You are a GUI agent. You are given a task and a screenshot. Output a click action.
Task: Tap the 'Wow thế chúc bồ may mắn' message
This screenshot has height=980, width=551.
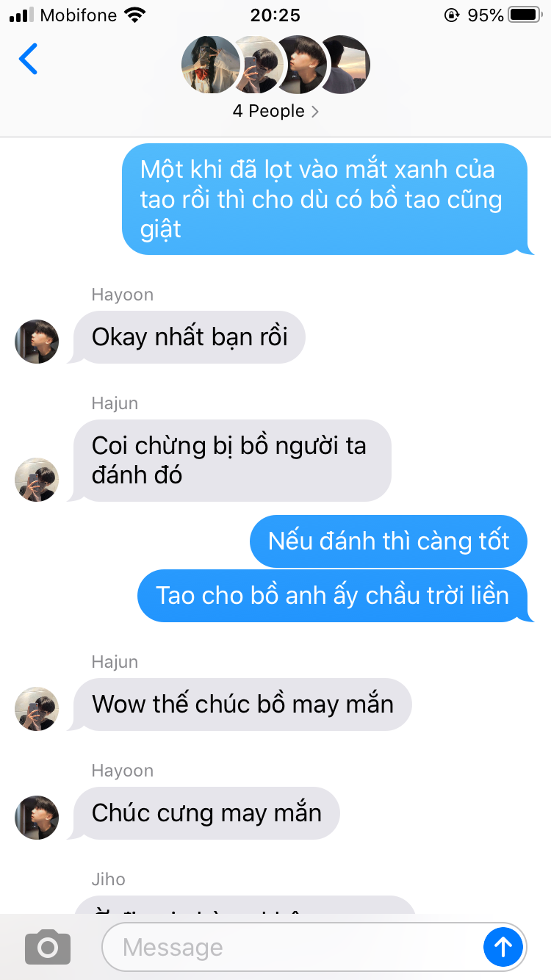point(242,705)
